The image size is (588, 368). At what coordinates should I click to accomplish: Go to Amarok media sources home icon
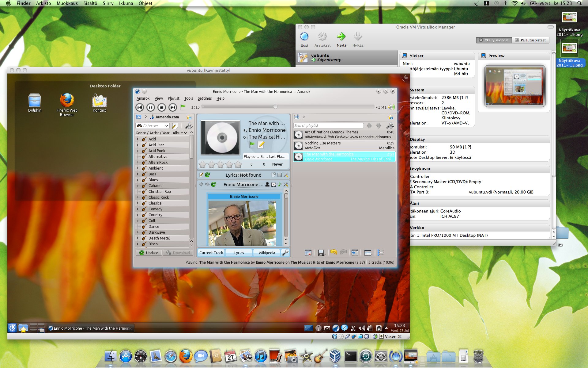tap(139, 117)
